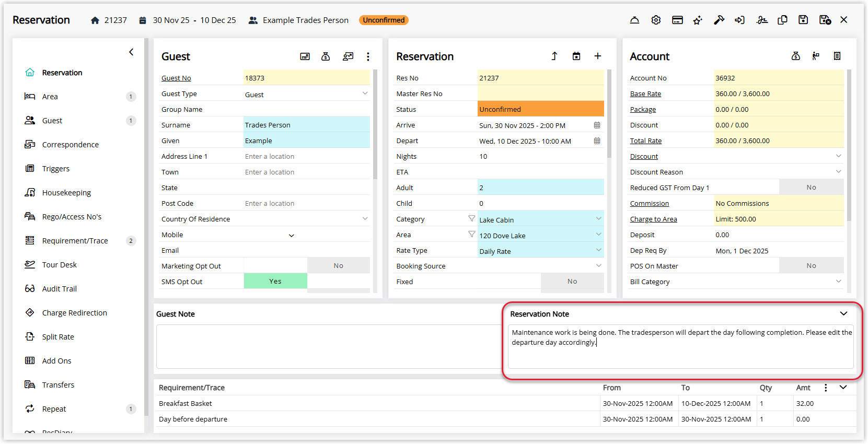
Task: Click the credit card icon in top toolbar
Action: click(x=677, y=20)
